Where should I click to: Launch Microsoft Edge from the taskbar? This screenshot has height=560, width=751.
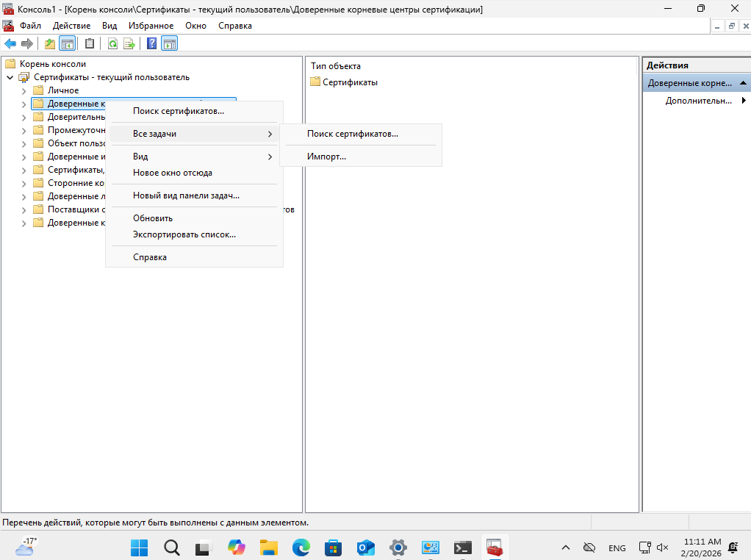301,548
